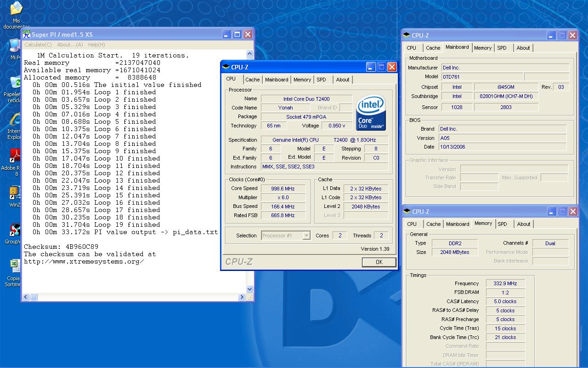This screenshot has width=588, height=368.
Task: Switch to Cache tab in front CPU-Z
Action: (x=252, y=80)
